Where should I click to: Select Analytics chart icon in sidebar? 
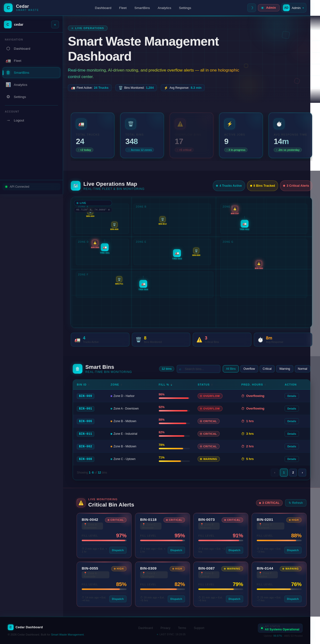[8, 85]
